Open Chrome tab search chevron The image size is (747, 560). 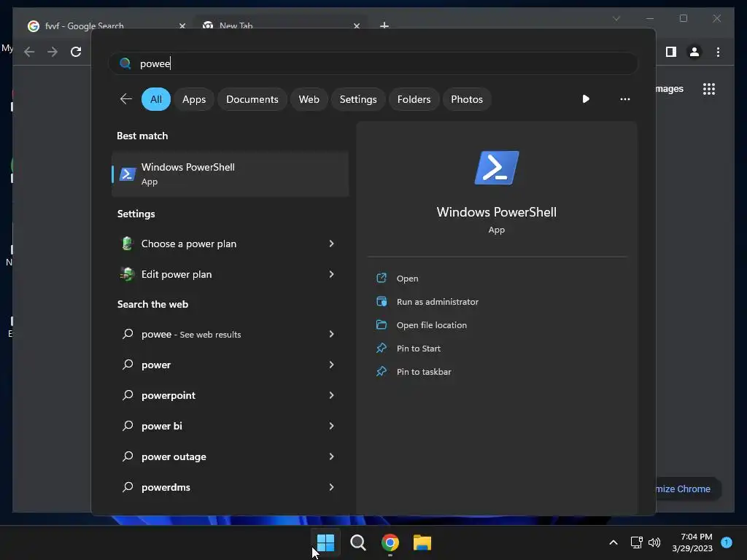coord(616,18)
